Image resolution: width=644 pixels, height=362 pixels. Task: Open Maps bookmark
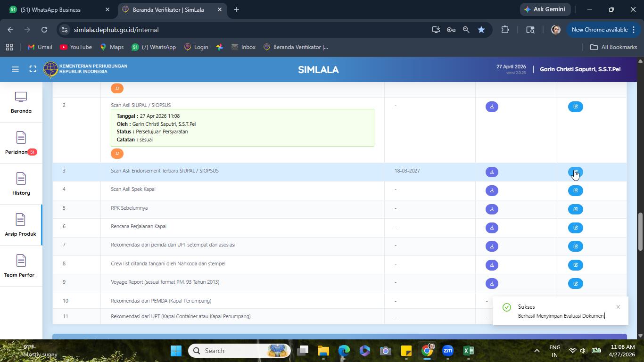[112, 47]
